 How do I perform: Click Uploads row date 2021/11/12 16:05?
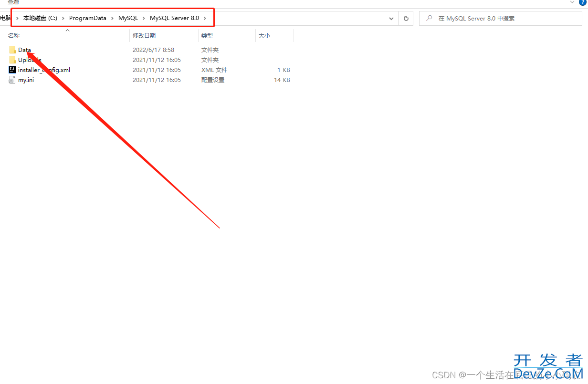pos(157,60)
